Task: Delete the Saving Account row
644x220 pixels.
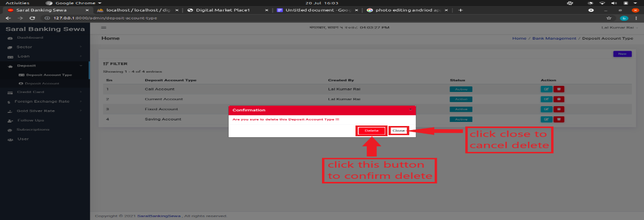Action: (559, 119)
